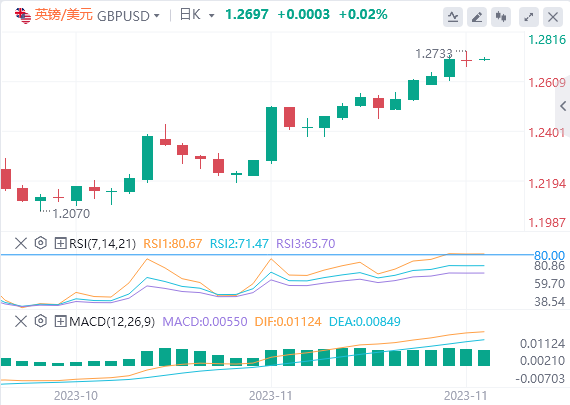570x405 pixels.
Task: Open the indicators line chart icon
Action: [x=453, y=17]
